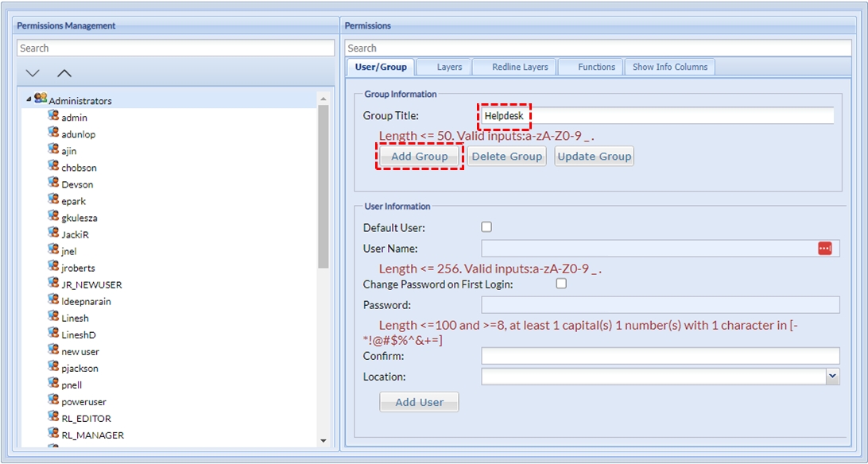Click the down chevron icon above tree
The width and height of the screenshot is (868, 464).
tap(33, 73)
